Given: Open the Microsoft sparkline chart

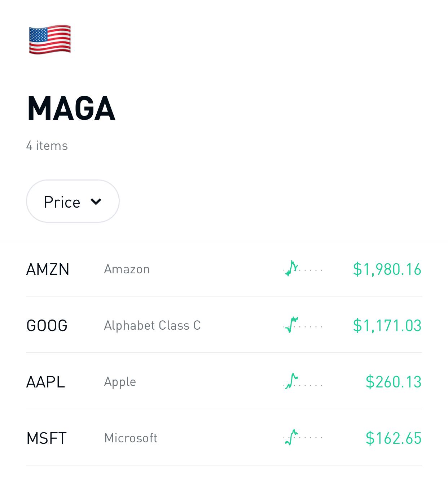Looking at the screenshot, I should (303, 438).
